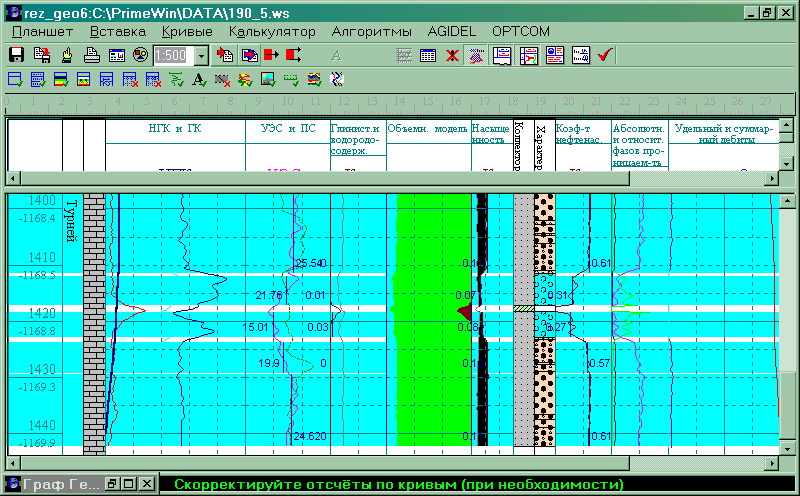
Task: Click log pane vertical scroll-down arrow
Action: [787, 449]
